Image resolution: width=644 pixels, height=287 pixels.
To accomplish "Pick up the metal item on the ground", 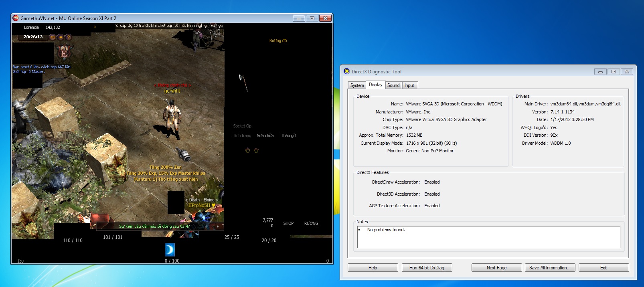I will [x=183, y=154].
